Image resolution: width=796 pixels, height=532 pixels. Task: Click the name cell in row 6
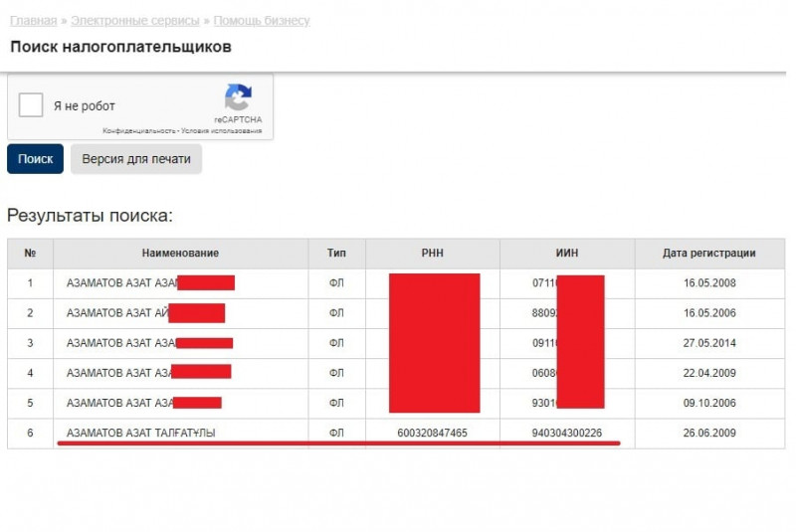(x=140, y=433)
